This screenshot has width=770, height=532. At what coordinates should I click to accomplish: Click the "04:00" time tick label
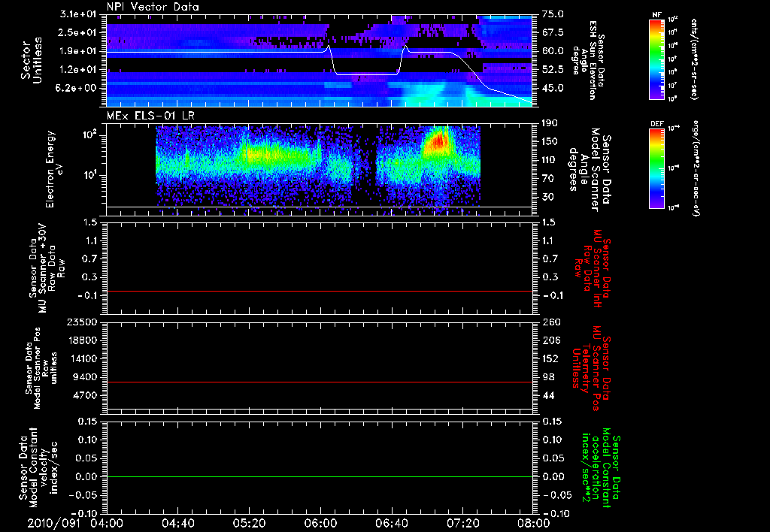(107, 523)
